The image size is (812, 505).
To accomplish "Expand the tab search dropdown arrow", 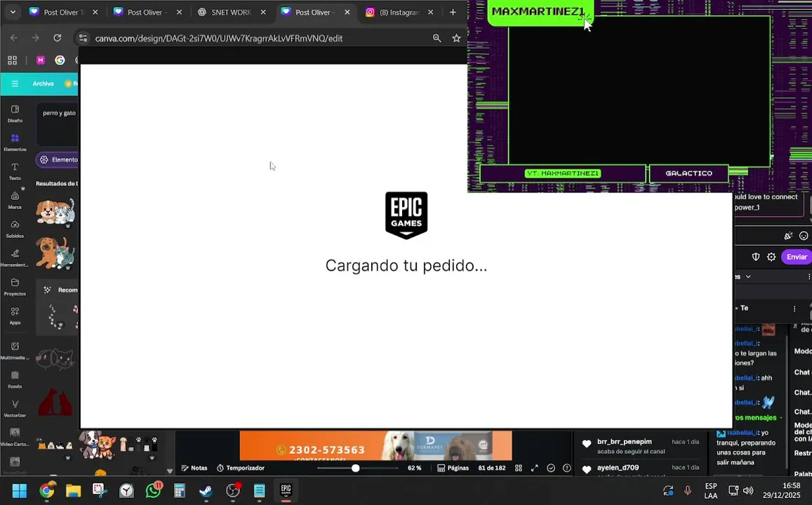I will tap(13, 12).
